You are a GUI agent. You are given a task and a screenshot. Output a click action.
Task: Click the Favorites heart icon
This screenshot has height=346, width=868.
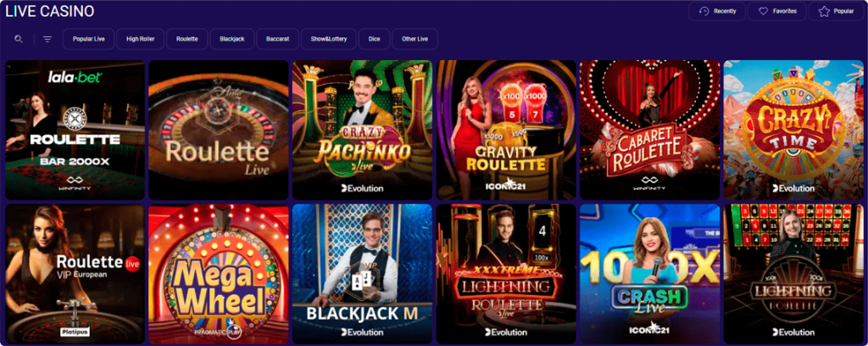pos(764,11)
